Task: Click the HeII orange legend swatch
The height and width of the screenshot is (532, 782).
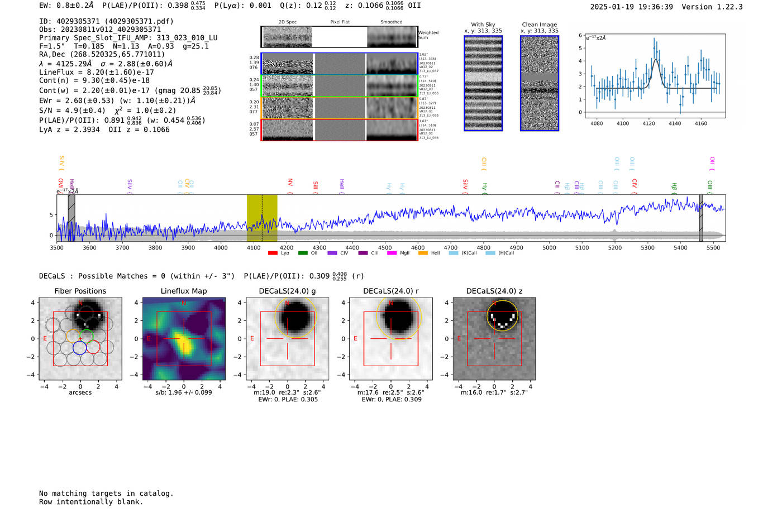Action: 423,253
